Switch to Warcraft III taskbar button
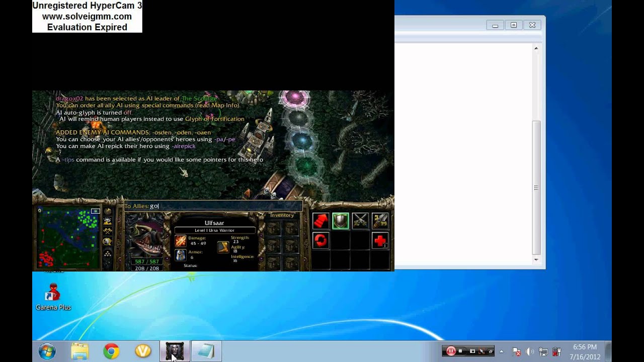644x362 pixels. coord(175,351)
